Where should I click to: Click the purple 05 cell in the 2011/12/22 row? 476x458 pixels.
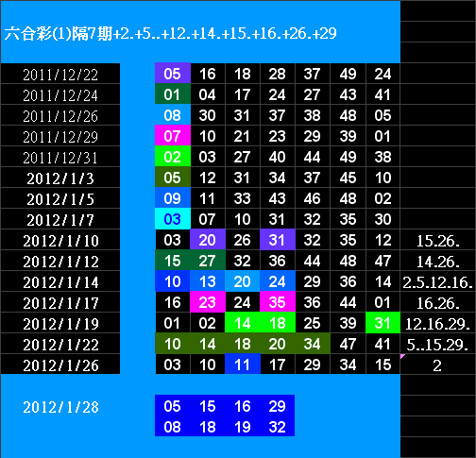tap(173, 74)
